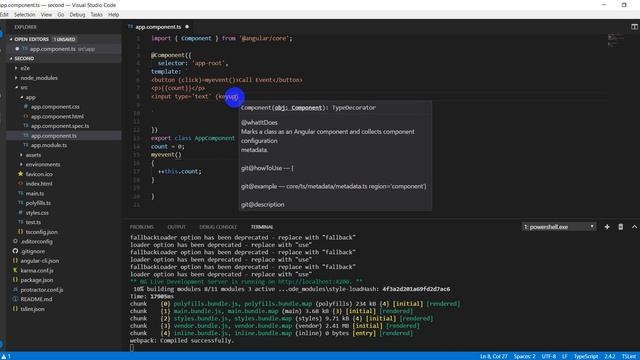Open polyfills.ts in the explorer
The image size is (640, 360).
coord(38,203)
